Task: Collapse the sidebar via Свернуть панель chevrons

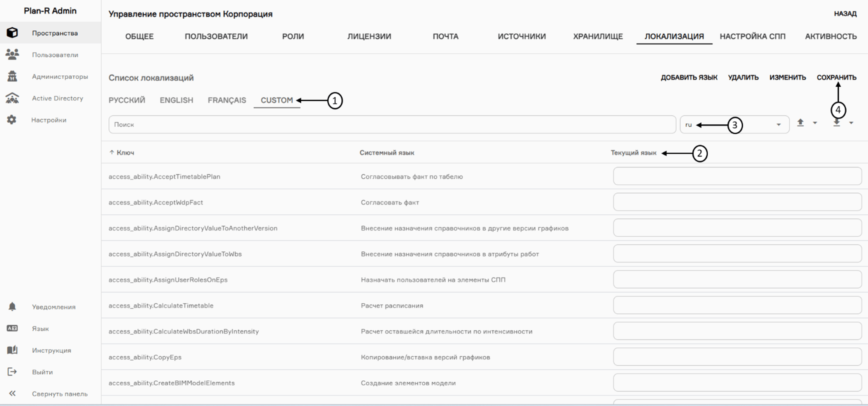Action: click(x=13, y=394)
